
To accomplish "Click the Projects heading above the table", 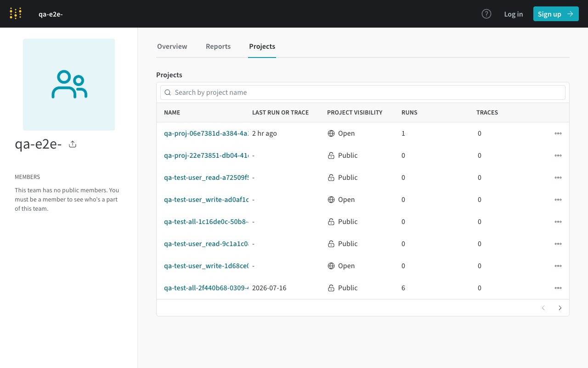I will click(169, 75).
